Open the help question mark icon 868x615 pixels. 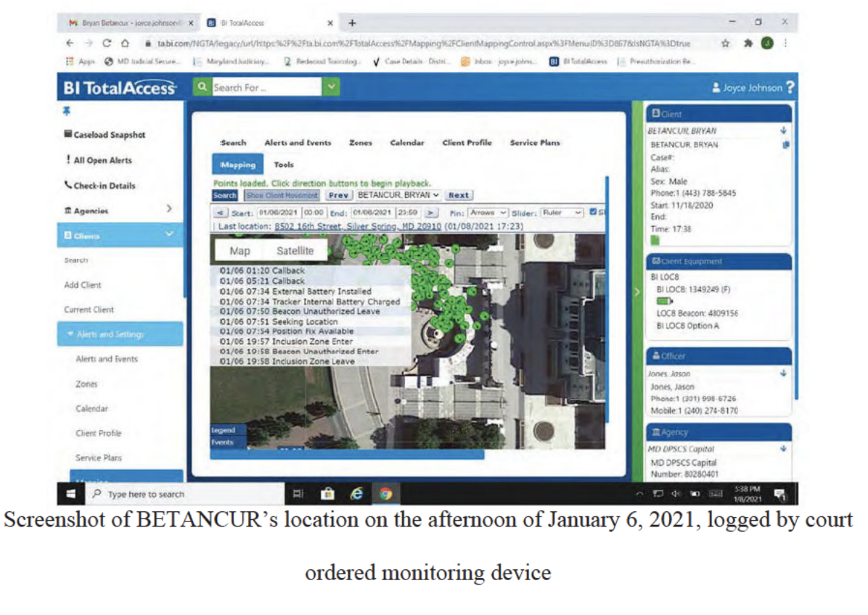click(790, 87)
